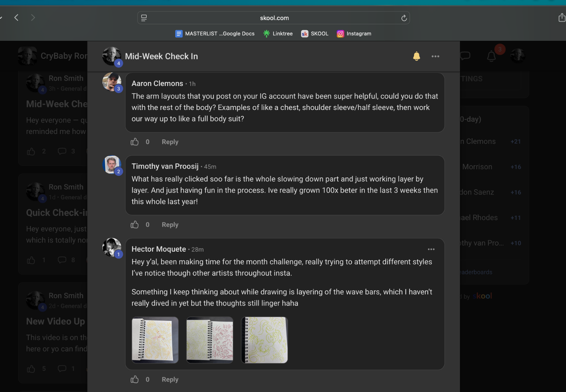Open Hector Moquete's comment options menu

coord(431,249)
